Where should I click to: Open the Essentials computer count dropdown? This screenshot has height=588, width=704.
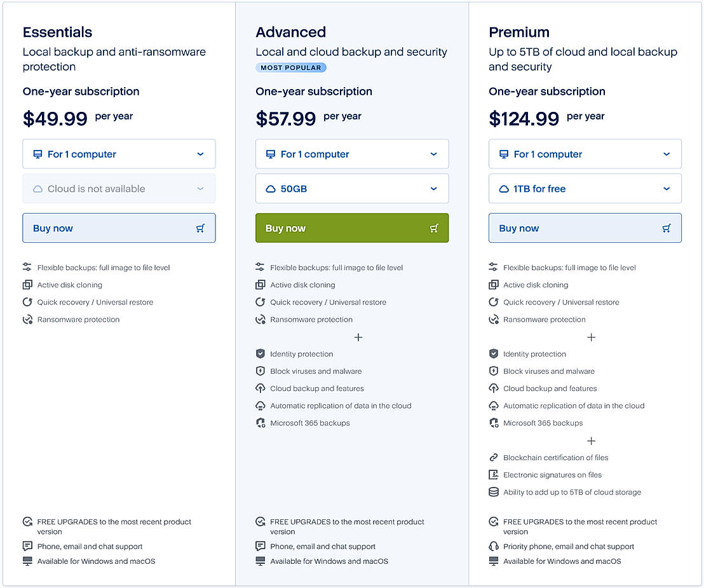[119, 154]
